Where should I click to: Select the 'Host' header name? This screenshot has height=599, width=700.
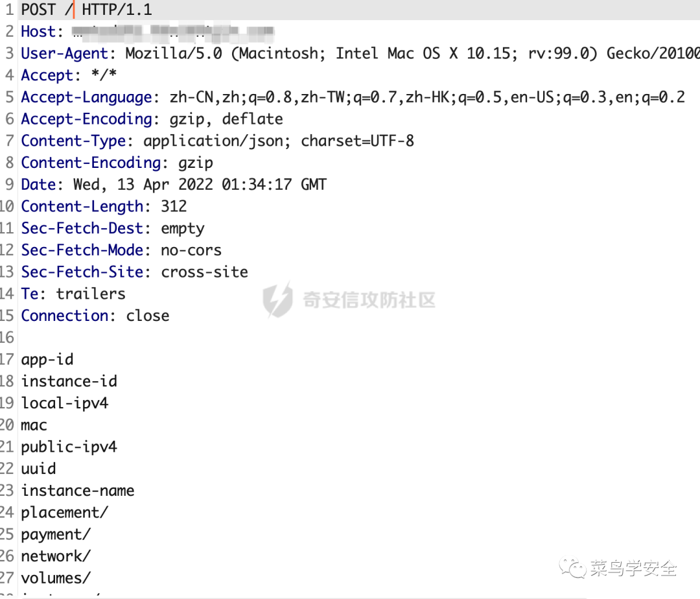(x=38, y=32)
